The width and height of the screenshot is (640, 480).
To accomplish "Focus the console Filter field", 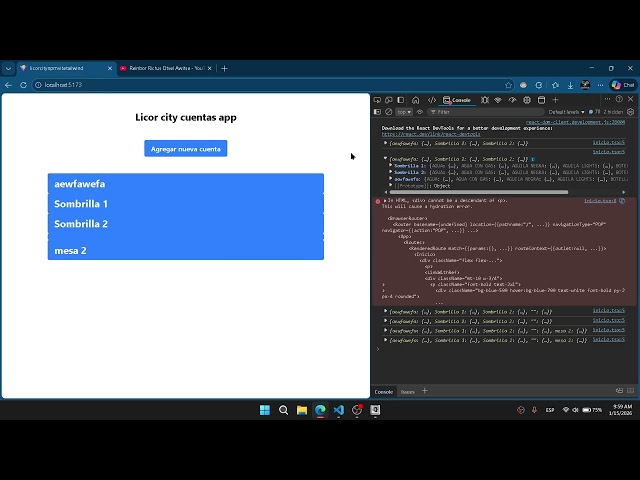I will [x=486, y=112].
